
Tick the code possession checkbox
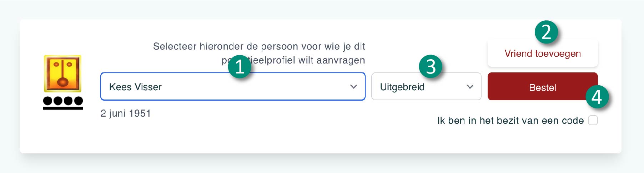(593, 120)
